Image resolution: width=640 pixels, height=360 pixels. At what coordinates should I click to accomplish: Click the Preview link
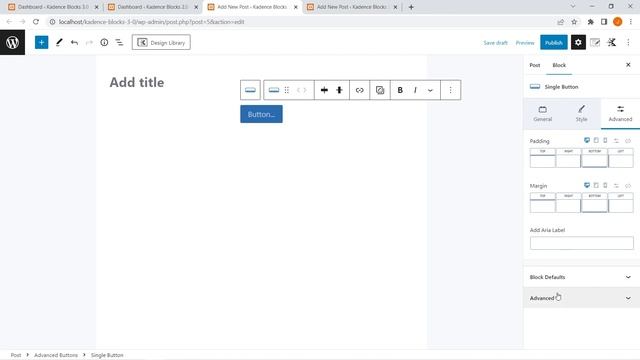click(x=525, y=43)
